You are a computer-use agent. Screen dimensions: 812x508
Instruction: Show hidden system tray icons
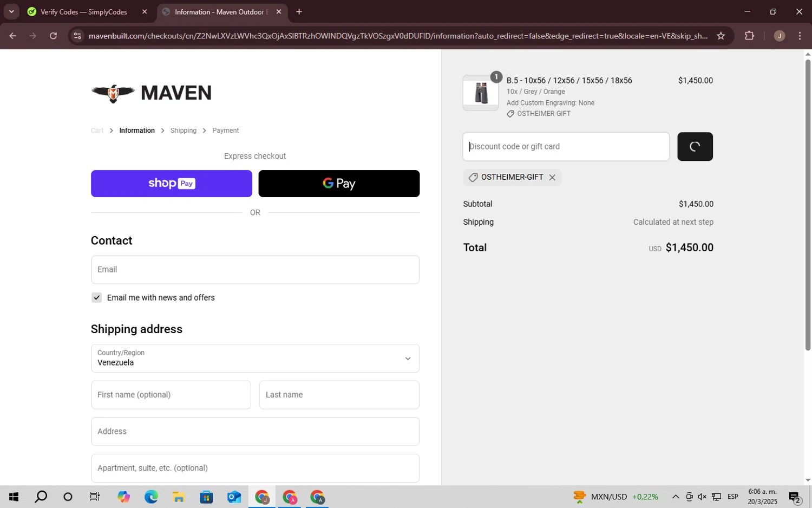[676, 497]
